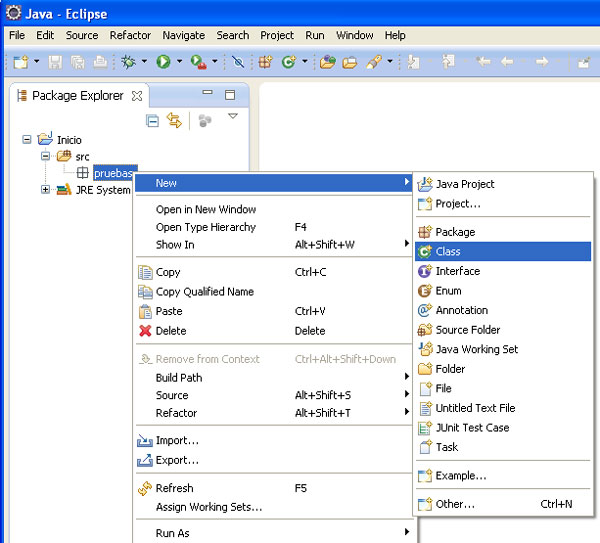Open the Project menu
Viewport: 600px width, 543px height.
(277, 35)
